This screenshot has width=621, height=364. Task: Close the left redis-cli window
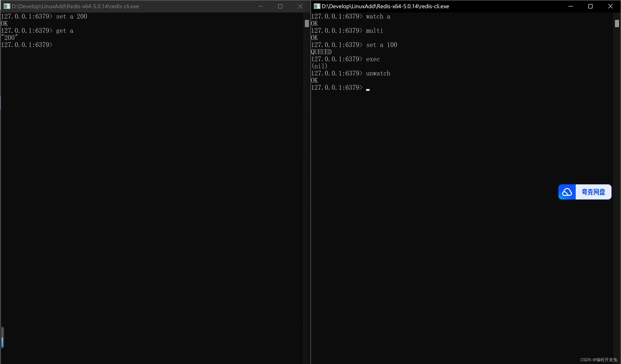(300, 6)
